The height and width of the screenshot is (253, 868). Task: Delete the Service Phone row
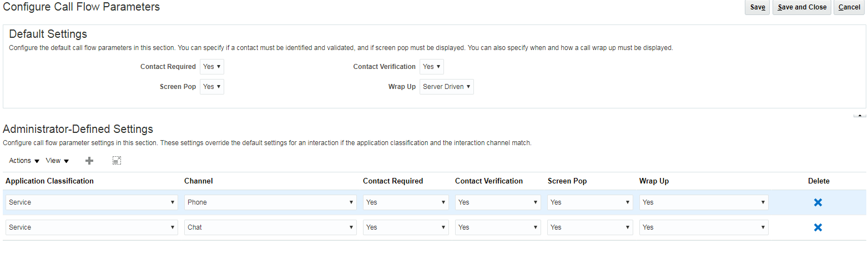pyautogui.click(x=817, y=202)
